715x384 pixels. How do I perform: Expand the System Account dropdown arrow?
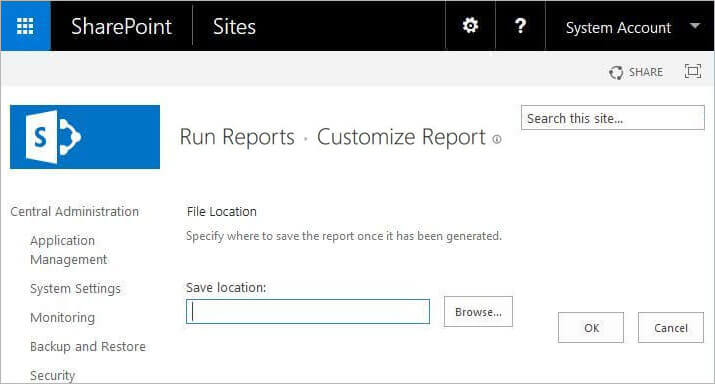pos(694,26)
